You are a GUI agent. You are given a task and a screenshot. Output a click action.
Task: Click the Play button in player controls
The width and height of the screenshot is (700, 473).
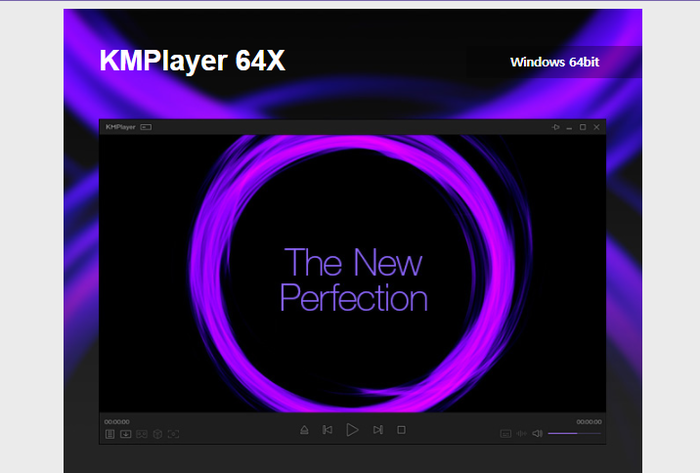click(352, 430)
